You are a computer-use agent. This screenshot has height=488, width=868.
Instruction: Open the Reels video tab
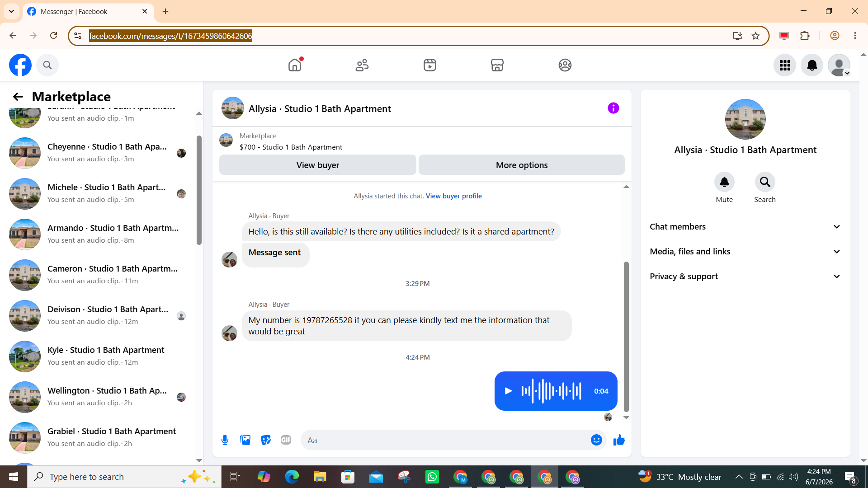tap(430, 65)
